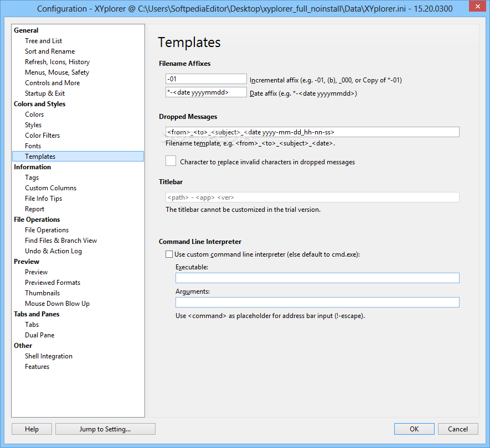The height and width of the screenshot is (448, 490).
Task: Click the Information category heading
Action: tap(32, 167)
